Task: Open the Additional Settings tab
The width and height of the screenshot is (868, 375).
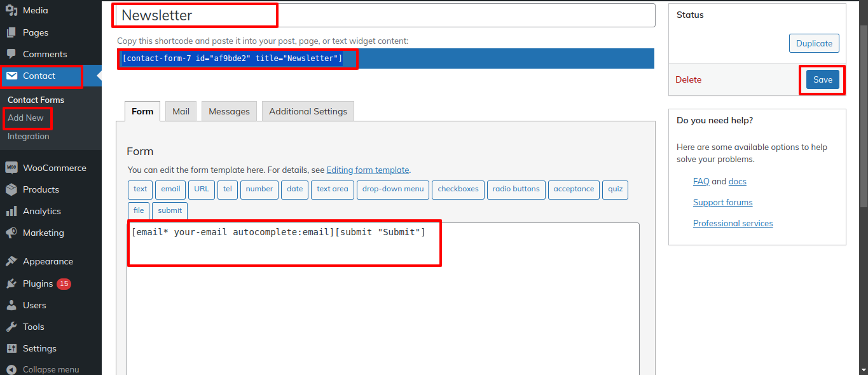Action: click(x=308, y=111)
